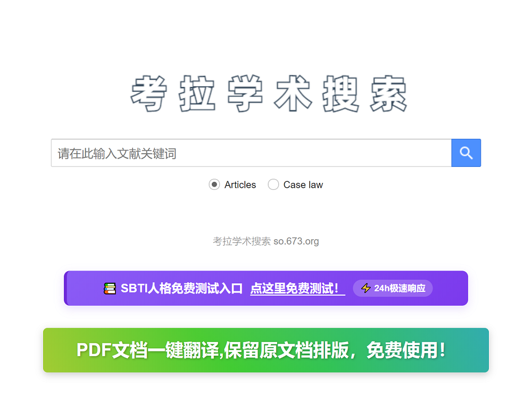Click inside the 请在此输入文献关键词 search box
Screen dimensions: 532x411
coord(250,153)
